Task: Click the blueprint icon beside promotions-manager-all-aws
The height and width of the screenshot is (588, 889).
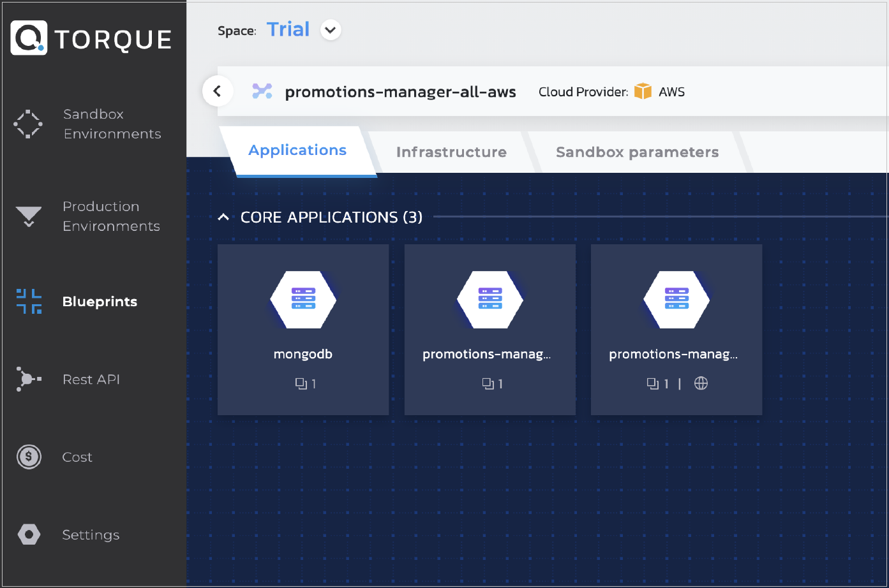Action: coord(262,91)
